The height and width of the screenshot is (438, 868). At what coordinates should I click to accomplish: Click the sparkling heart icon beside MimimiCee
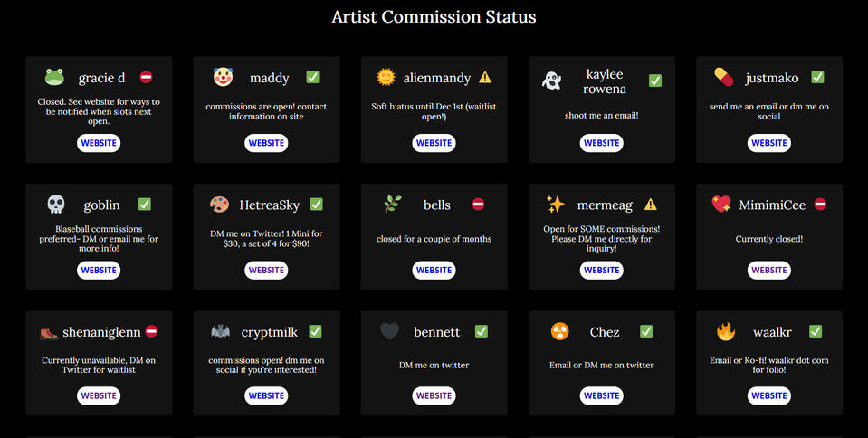pos(721,205)
